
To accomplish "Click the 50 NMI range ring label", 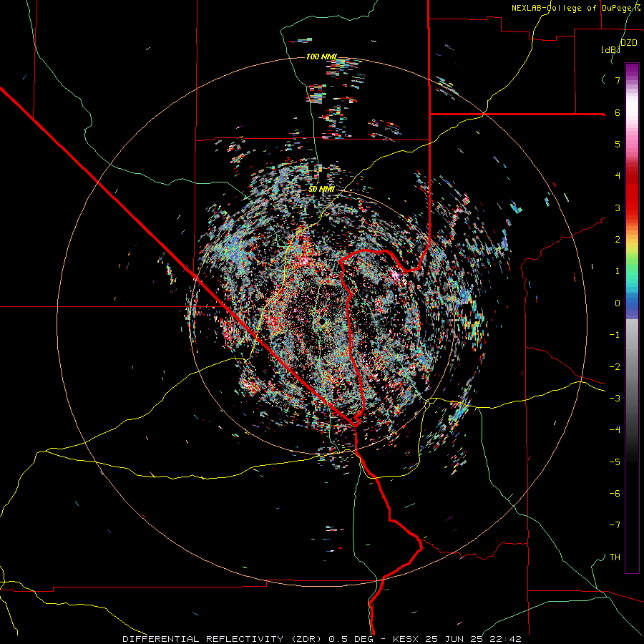I will (321, 189).
